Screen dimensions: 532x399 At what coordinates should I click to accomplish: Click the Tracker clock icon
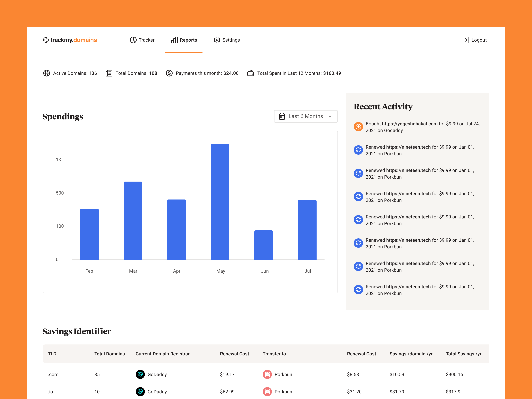click(133, 40)
